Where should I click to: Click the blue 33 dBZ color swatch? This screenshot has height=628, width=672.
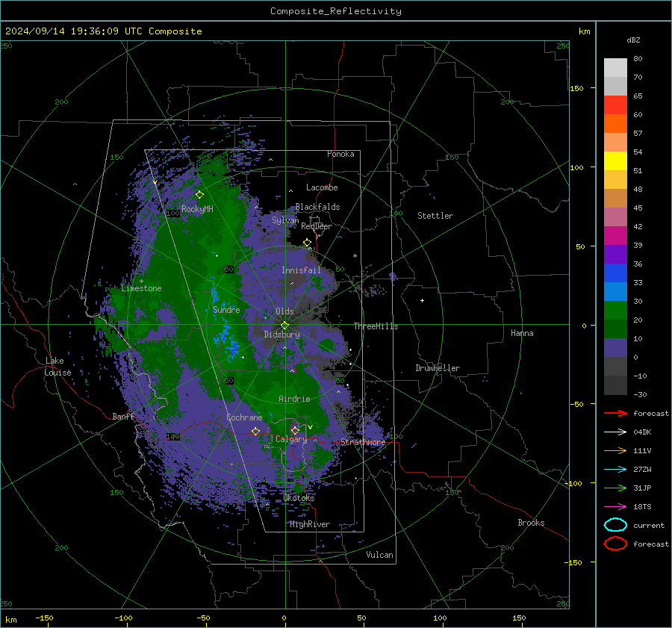(x=615, y=273)
